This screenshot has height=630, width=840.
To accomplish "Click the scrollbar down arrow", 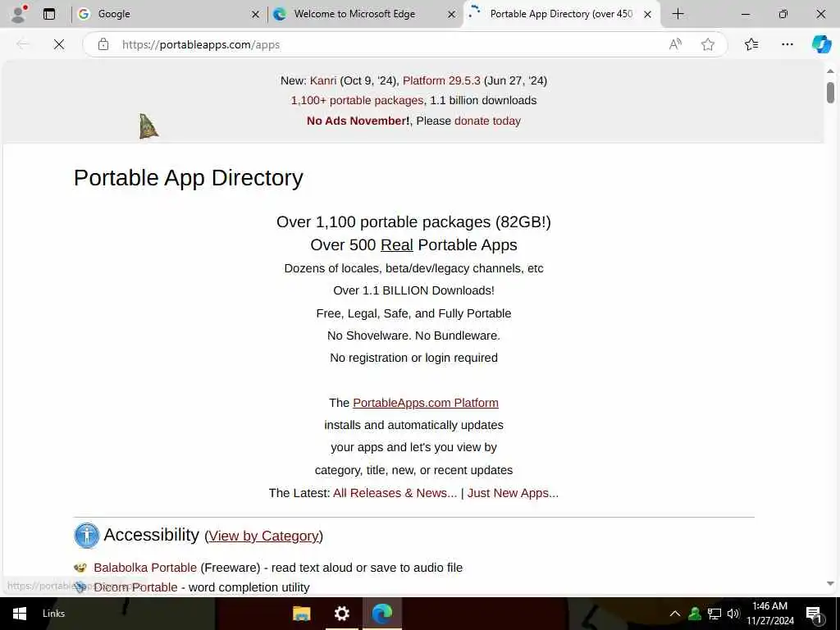I will coord(830,584).
